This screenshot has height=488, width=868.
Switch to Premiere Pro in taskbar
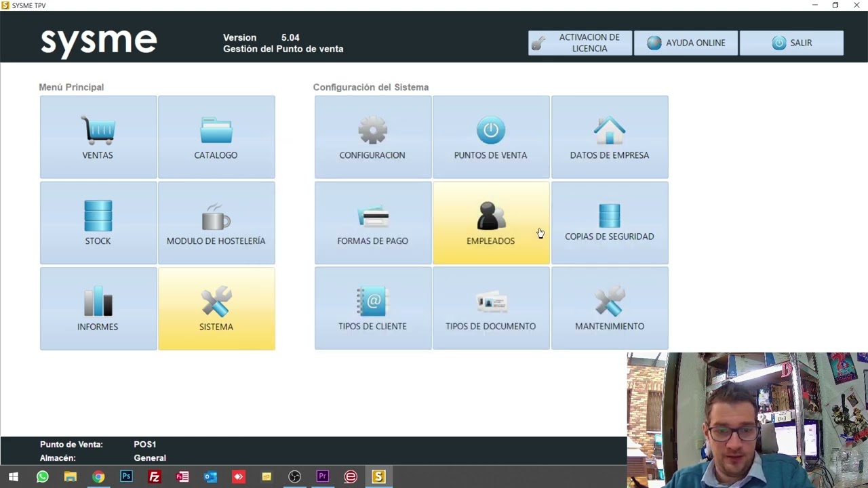click(x=323, y=477)
